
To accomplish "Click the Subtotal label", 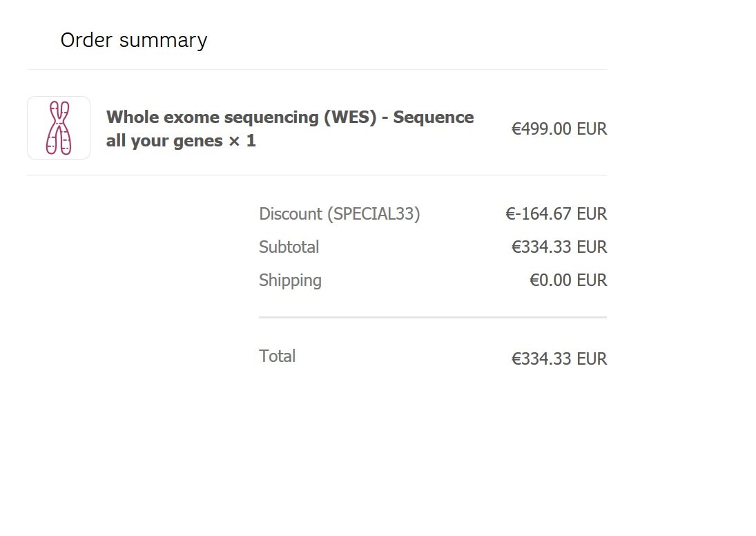I will click(289, 247).
